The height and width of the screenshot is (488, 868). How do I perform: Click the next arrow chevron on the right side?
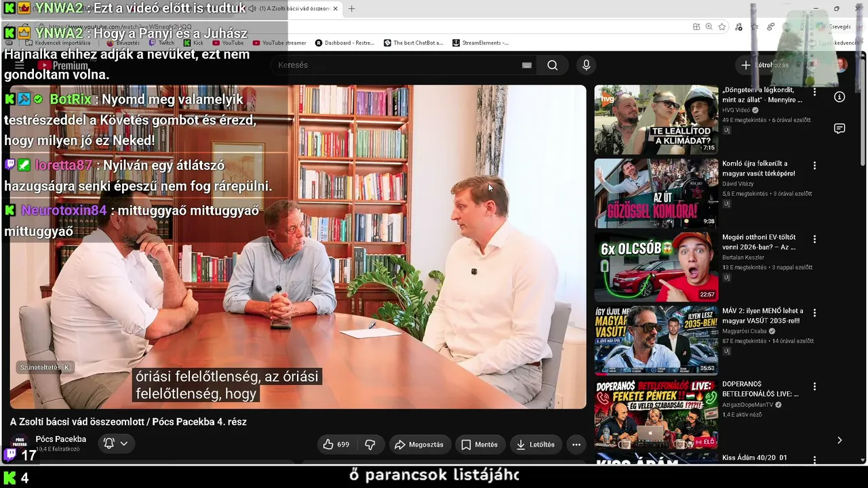point(840,440)
